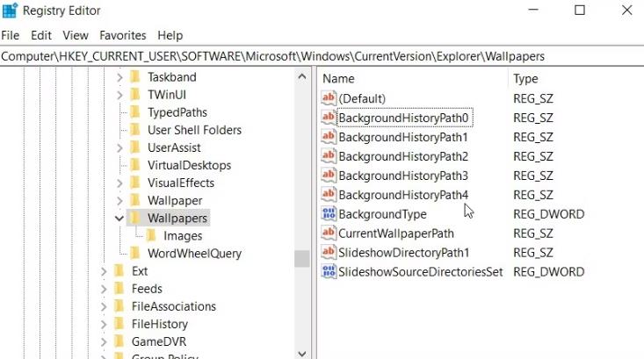This screenshot has width=644, height=359.
Task: Click the tree scrollbar up arrow
Action: click(x=302, y=76)
